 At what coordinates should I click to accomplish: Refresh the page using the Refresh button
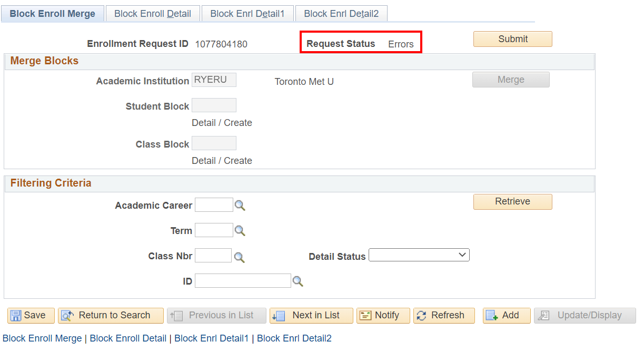click(x=444, y=315)
